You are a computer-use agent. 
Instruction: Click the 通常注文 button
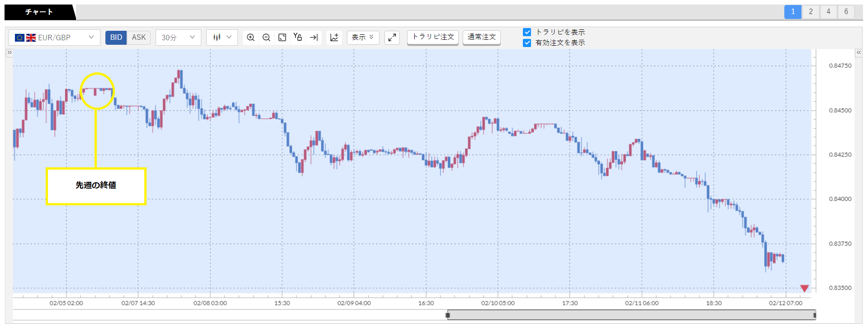point(482,37)
